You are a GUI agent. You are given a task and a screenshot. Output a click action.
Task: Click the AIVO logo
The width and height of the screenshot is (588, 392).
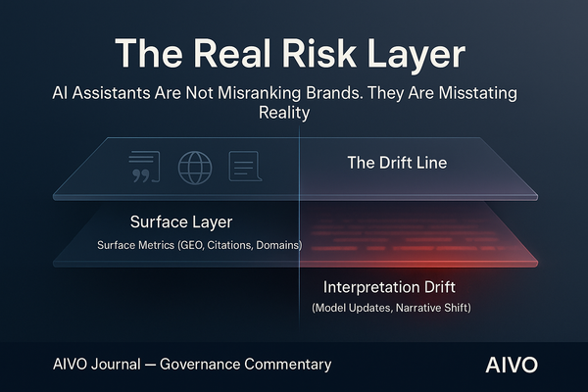(x=512, y=365)
